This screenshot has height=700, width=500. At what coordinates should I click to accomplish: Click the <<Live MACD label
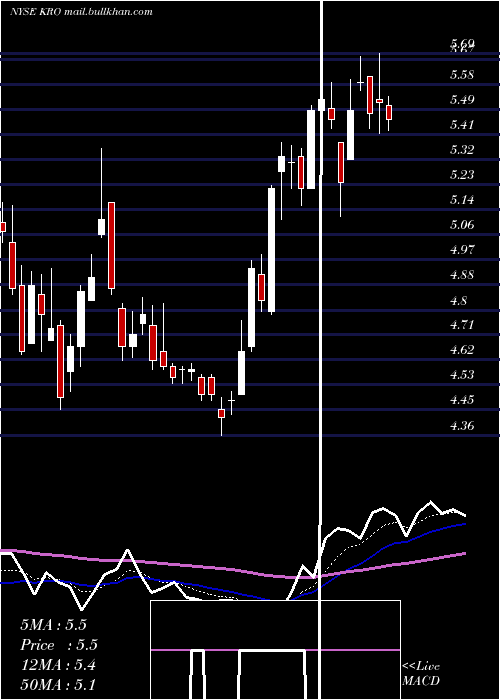pos(421,673)
